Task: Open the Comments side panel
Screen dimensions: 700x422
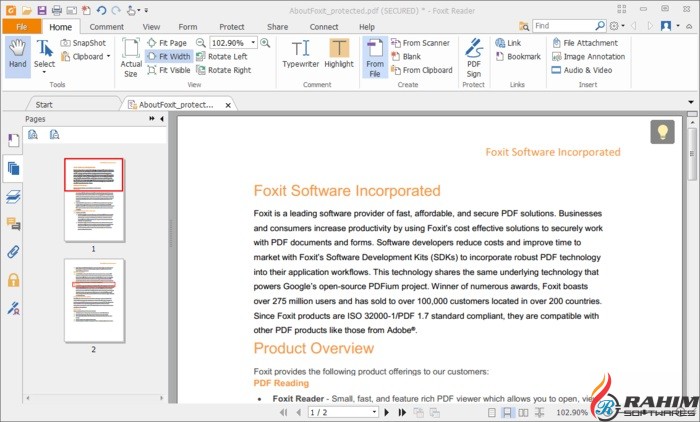Action: pyautogui.click(x=13, y=224)
